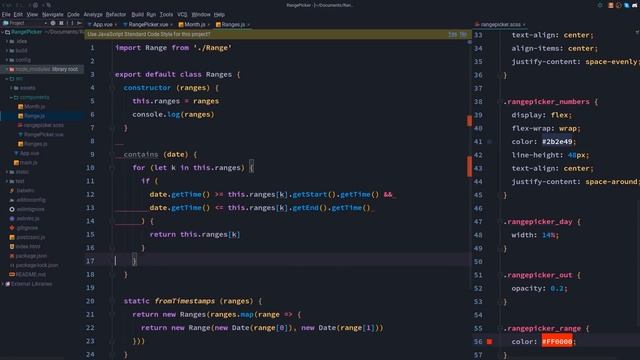
Task: Hide the Project tool window
Action: [79, 23]
